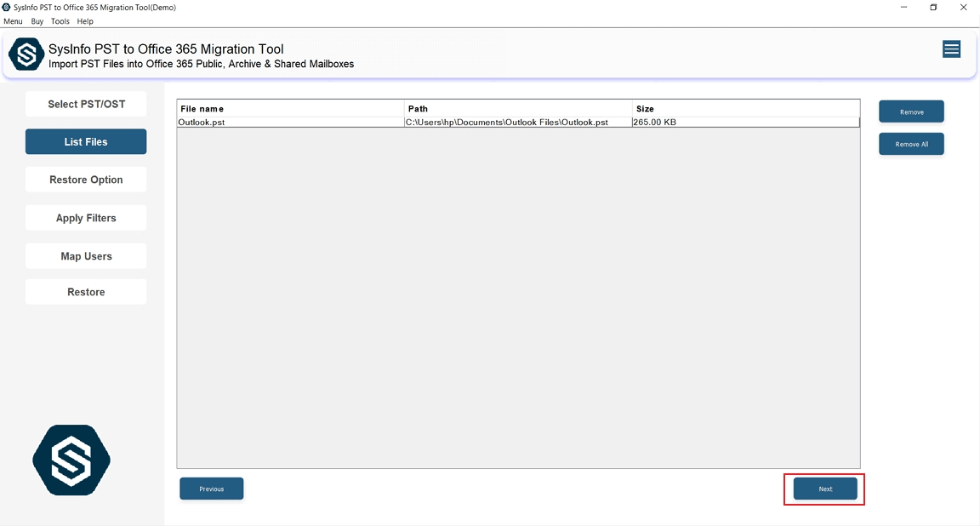Image resolution: width=980 pixels, height=526 pixels.
Task: Open the Restore Option step
Action: tap(86, 180)
